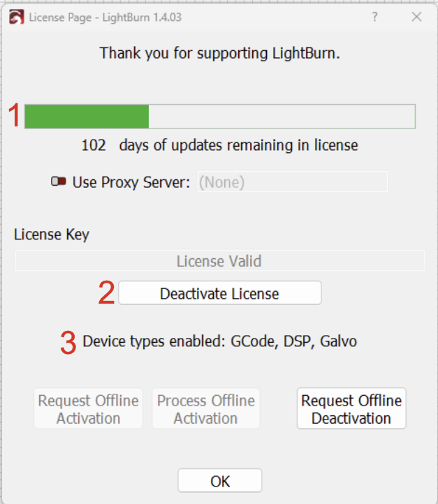This screenshot has width=438, height=504.
Task: Click Request Offline Activation button
Action: click(89, 408)
